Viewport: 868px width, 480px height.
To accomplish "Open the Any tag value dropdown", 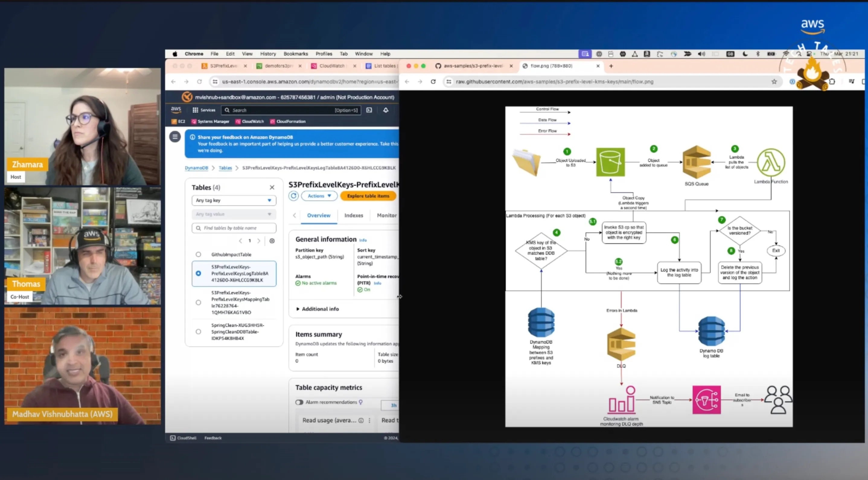I will point(234,214).
